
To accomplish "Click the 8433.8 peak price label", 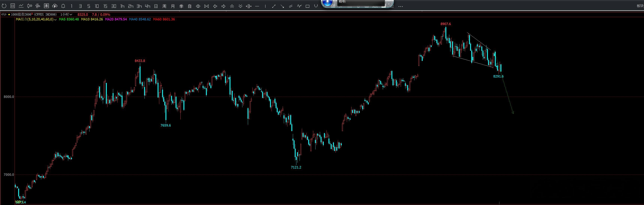I will [140, 61].
